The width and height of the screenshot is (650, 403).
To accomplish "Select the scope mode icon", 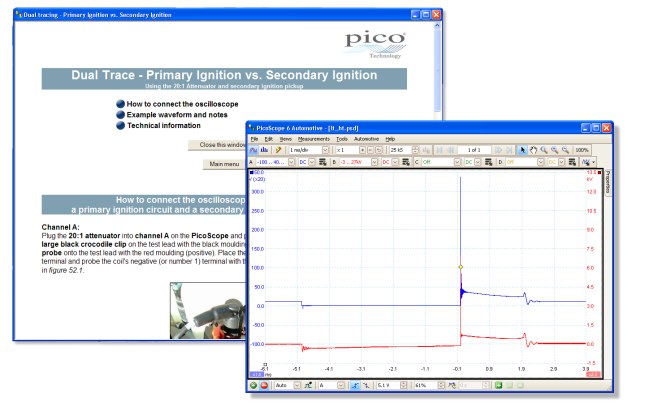I will 254,148.
